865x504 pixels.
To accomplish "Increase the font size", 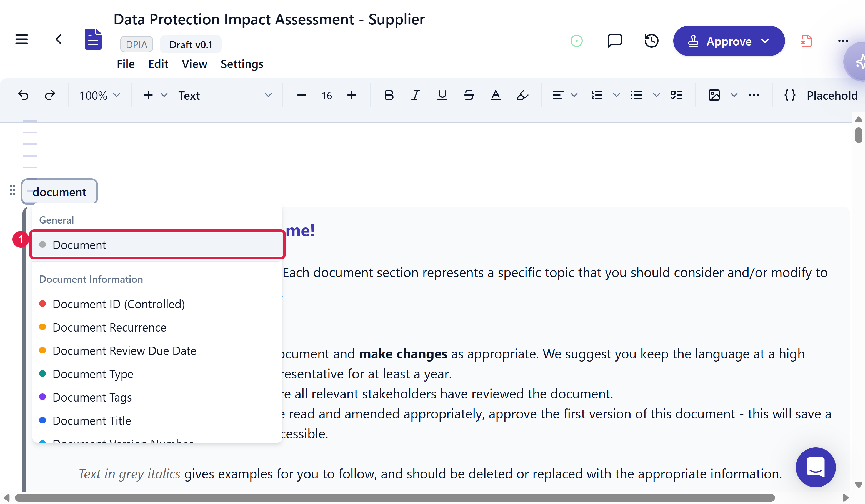I will click(351, 95).
